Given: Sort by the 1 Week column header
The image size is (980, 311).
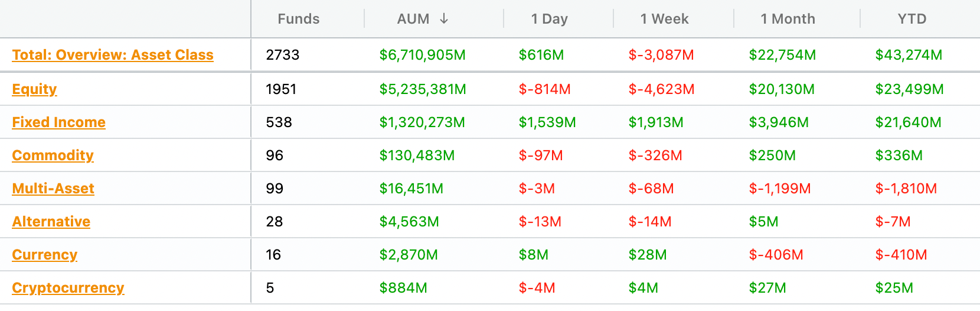Looking at the screenshot, I should coord(665,19).
